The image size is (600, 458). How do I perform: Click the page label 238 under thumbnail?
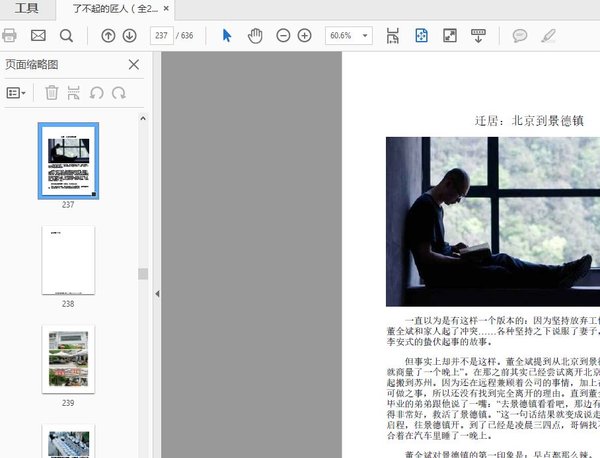coord(68,304)
